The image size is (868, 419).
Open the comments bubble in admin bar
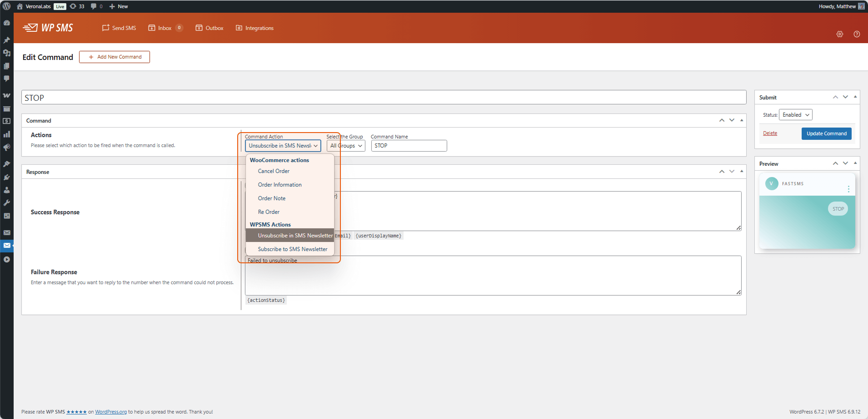tap(96, 6)
